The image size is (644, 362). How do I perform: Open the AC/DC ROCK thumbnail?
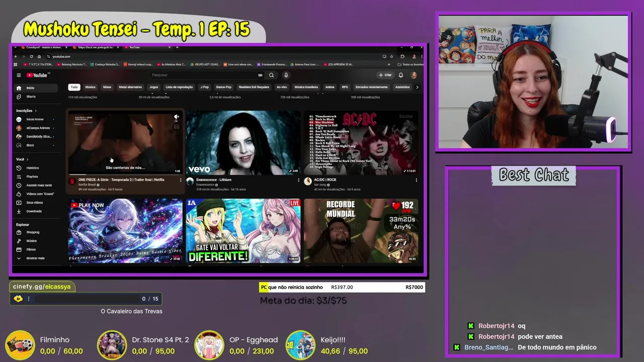pos(361,143)
